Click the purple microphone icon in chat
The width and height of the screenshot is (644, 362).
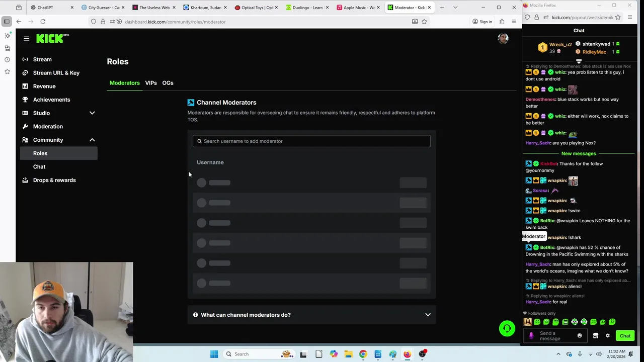531,336
